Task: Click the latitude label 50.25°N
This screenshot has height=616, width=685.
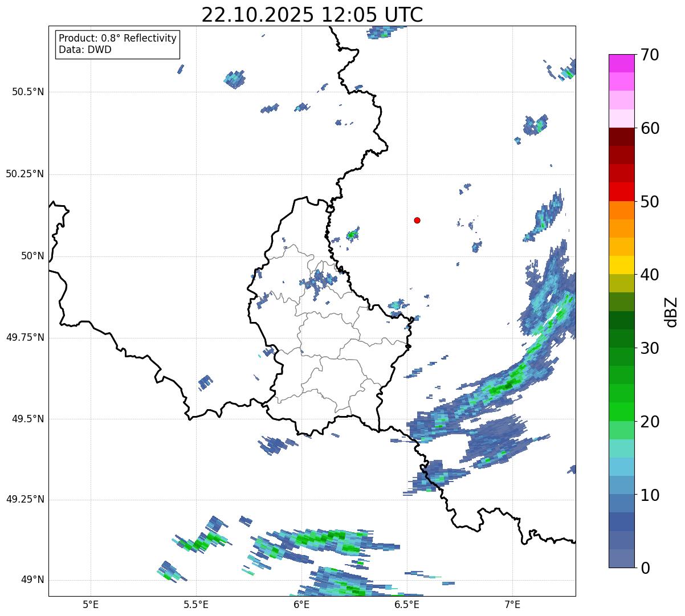Action: 25,174
